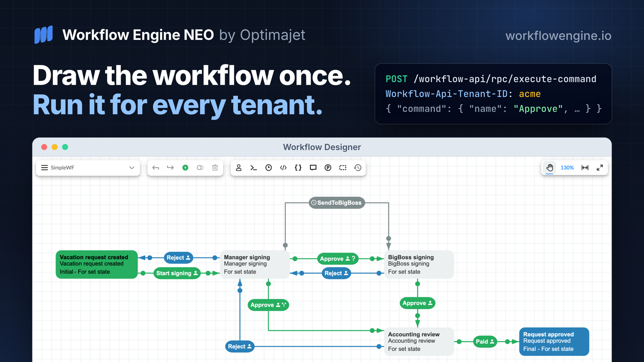Click the redo arrow in toolbar
644x362 pixels.
click(170, 168)
